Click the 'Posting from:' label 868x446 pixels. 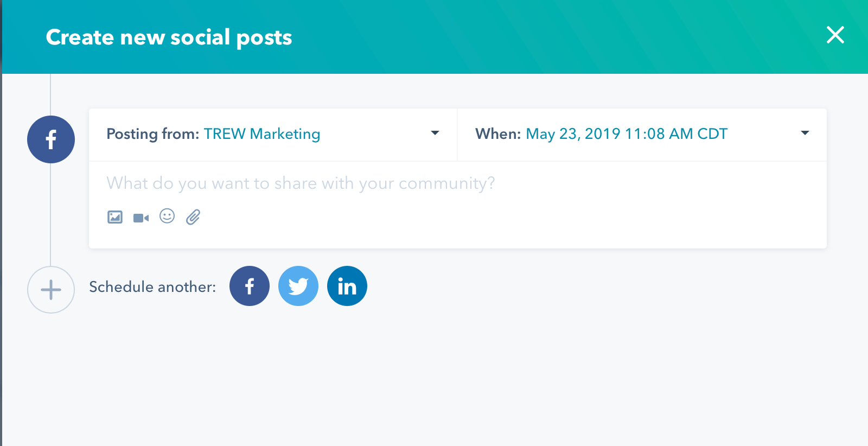[153, 134]
